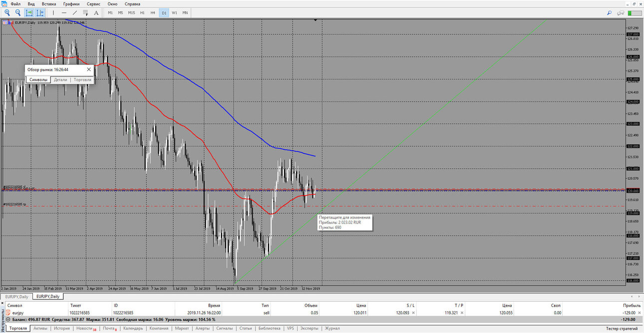The width and height of the screenshot is (644, 333).
Task: Select the Символы tab in Market Watch
Action: (38, 79)
